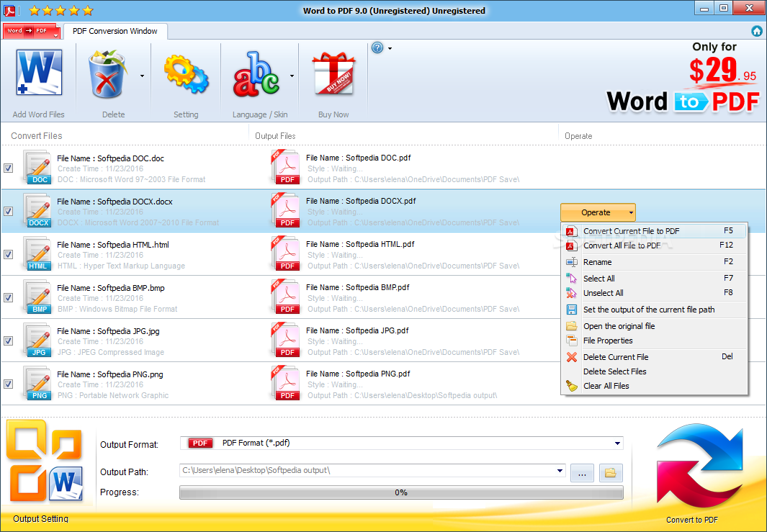The width and height of the screenshot is (767, 532).
Task: Click the Delete recycle bin icon
Action: click(x=107, y=74)
